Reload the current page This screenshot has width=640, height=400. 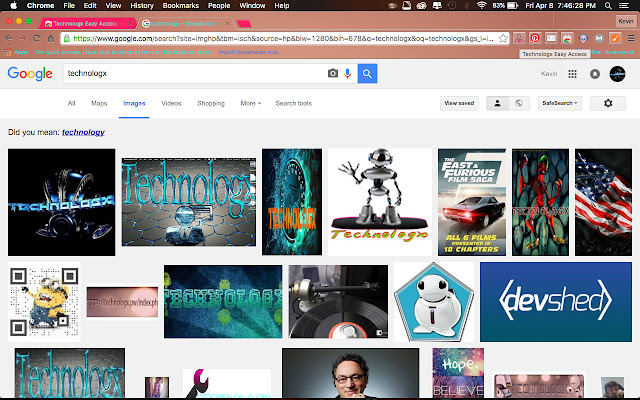(37, 38)
